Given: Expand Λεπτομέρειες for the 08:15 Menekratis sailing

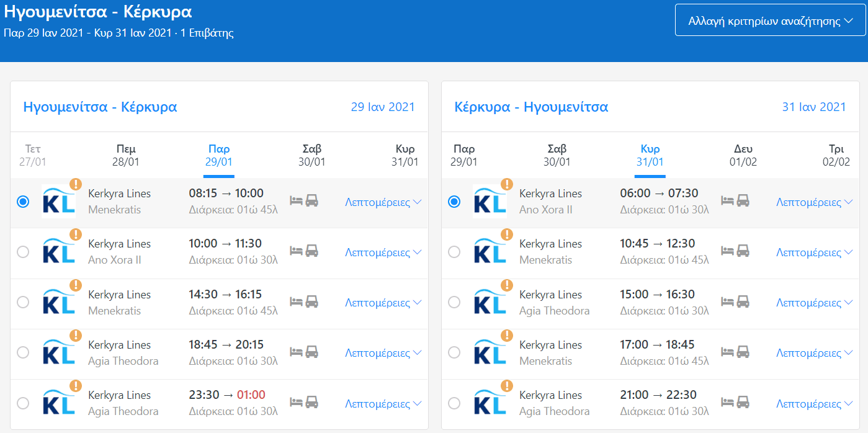Looking at the screenshot, I should tap(383, 202).
